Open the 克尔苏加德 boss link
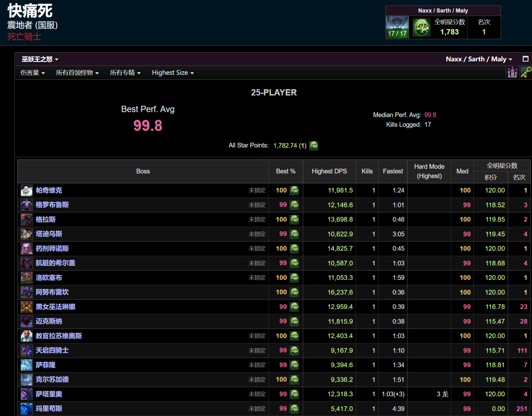Viewport: 532px width, 416px height. pyautogui.click(x=52, y=380)
